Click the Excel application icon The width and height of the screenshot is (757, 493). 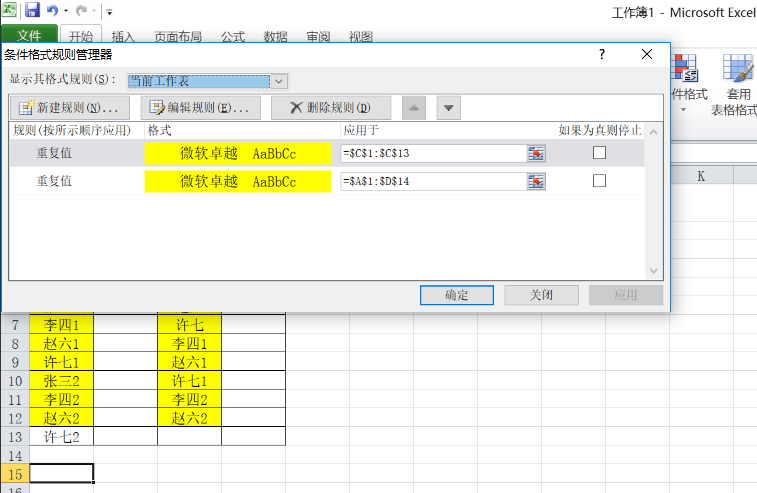pos(9,10)
